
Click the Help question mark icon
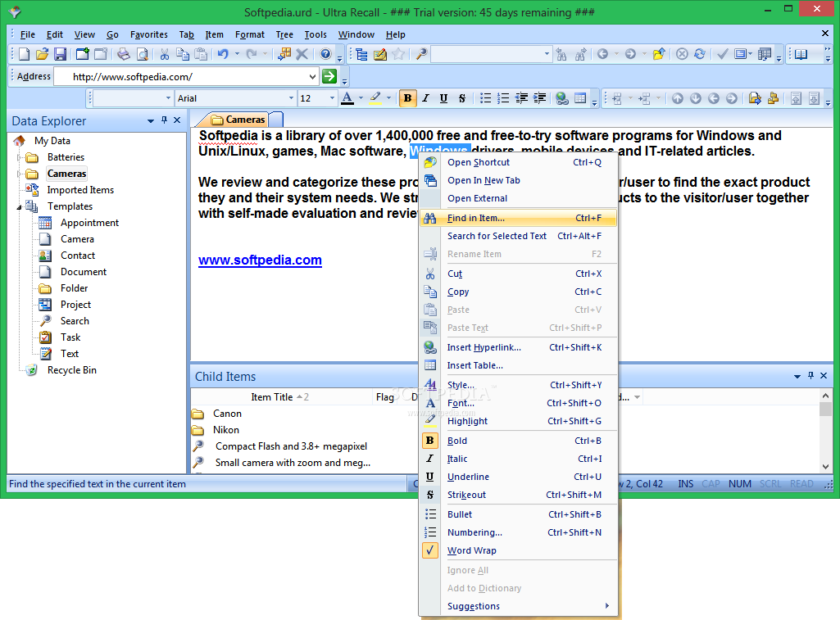[325, 54]
